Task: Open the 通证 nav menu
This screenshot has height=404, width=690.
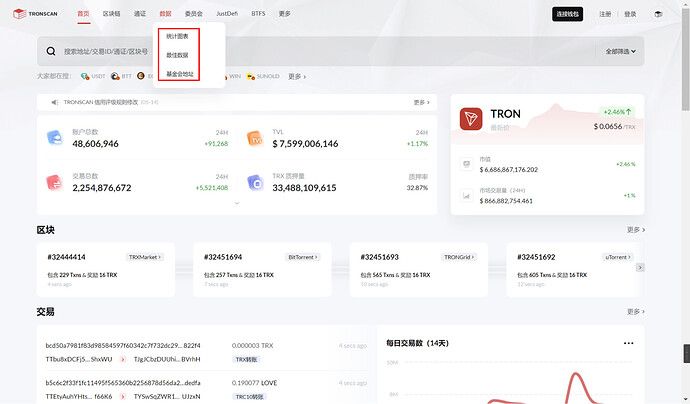Action: pyautogui.click(x=140, y=14)
